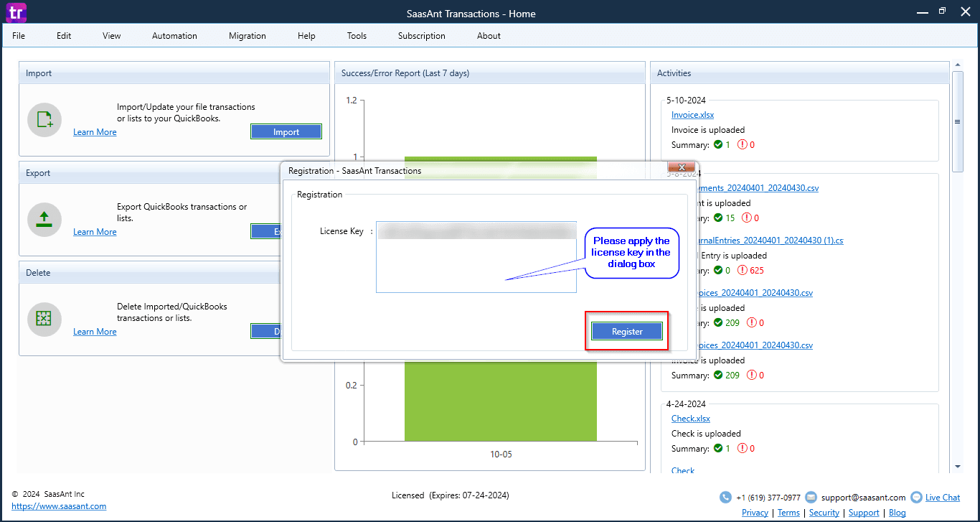Open Learn More link in Export panel

tap(95, 232)
